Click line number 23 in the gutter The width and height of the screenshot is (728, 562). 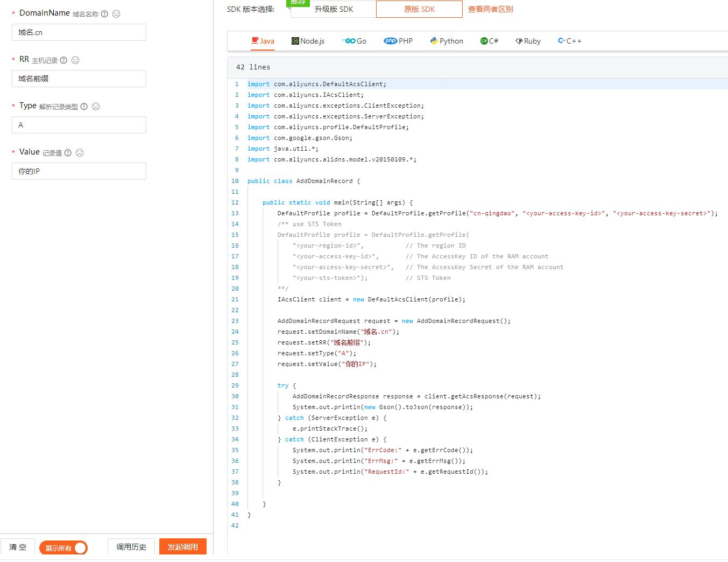(x=235, y=321)
